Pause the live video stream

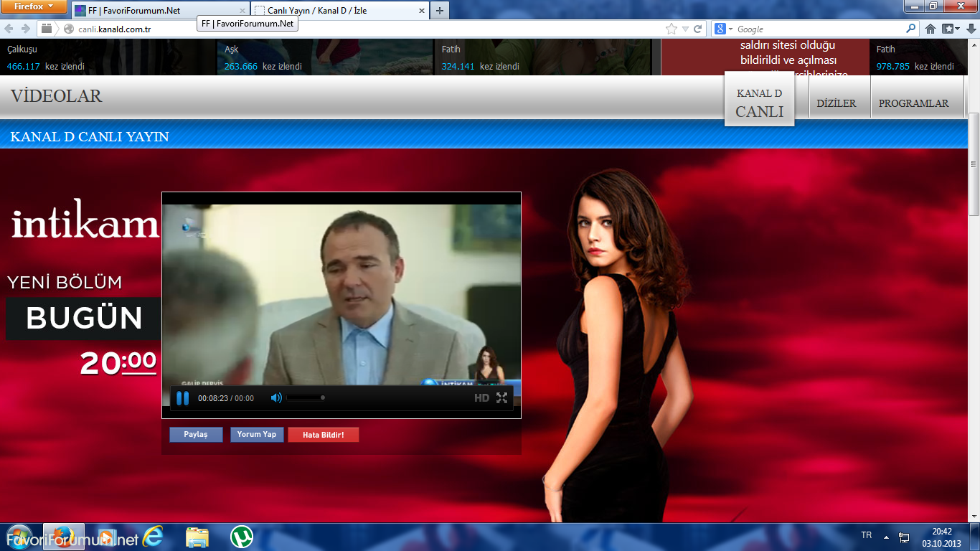pos(182,398)
